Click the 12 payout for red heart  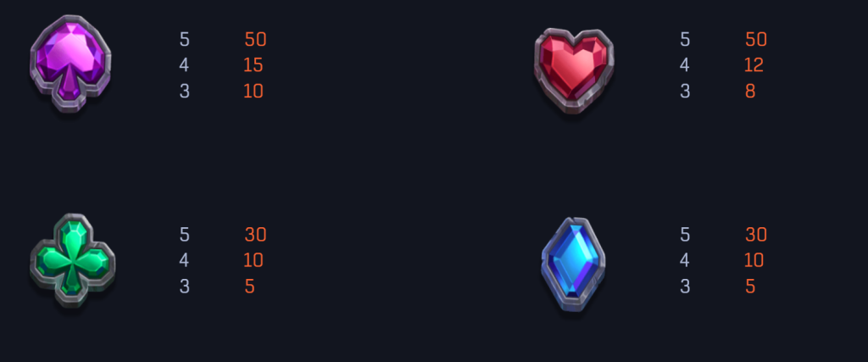[x=754, y=65]
